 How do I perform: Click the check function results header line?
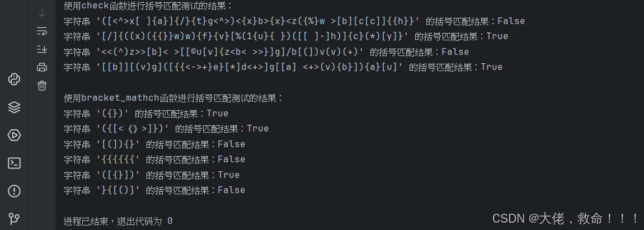coord(148,6)
